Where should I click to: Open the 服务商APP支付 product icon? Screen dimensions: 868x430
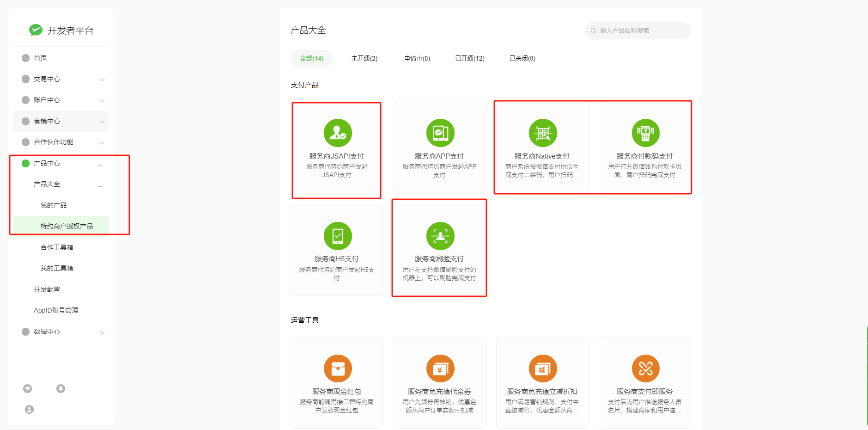coord(440,133)
